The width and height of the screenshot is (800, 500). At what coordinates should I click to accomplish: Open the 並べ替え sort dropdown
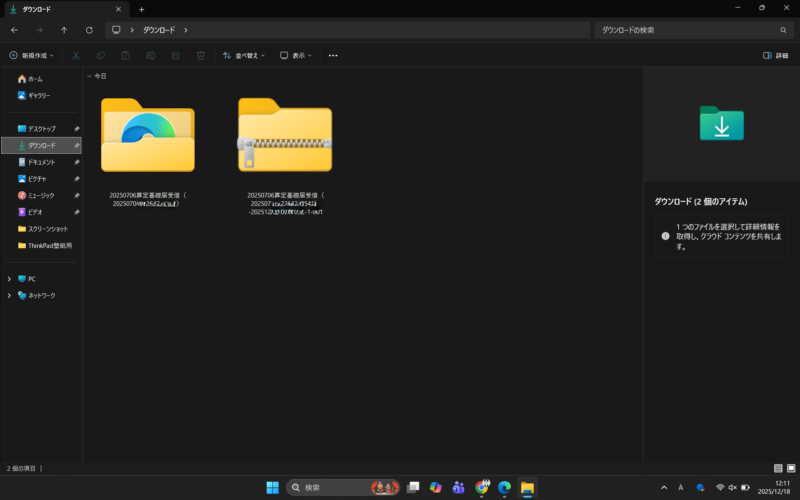click(244, 56)
